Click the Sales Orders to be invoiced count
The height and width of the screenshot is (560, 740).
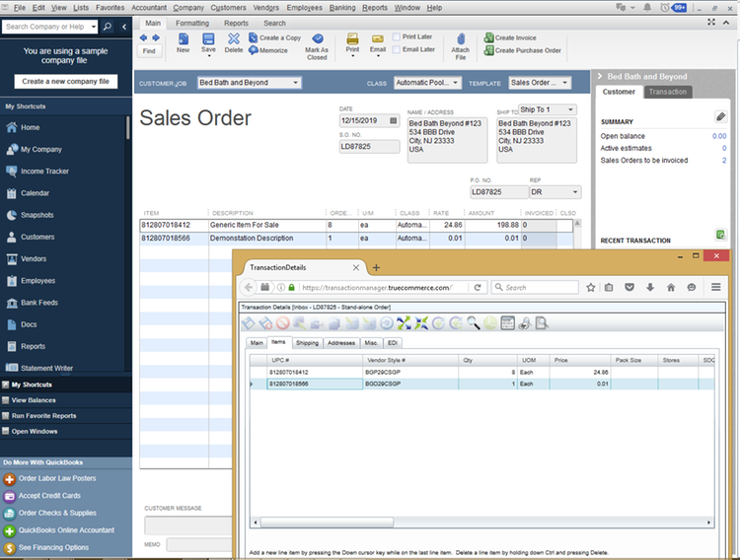click(x=724, y=161)
